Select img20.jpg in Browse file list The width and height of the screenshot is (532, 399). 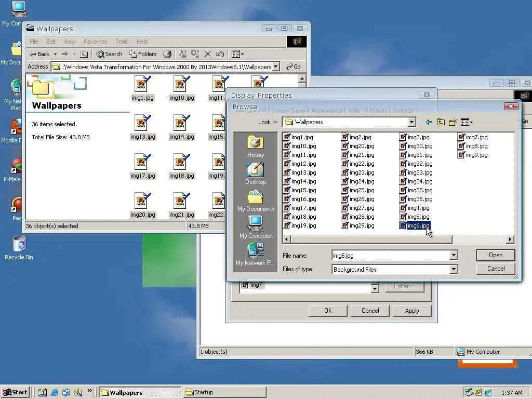pyautogui.click(x=358, y=146)
